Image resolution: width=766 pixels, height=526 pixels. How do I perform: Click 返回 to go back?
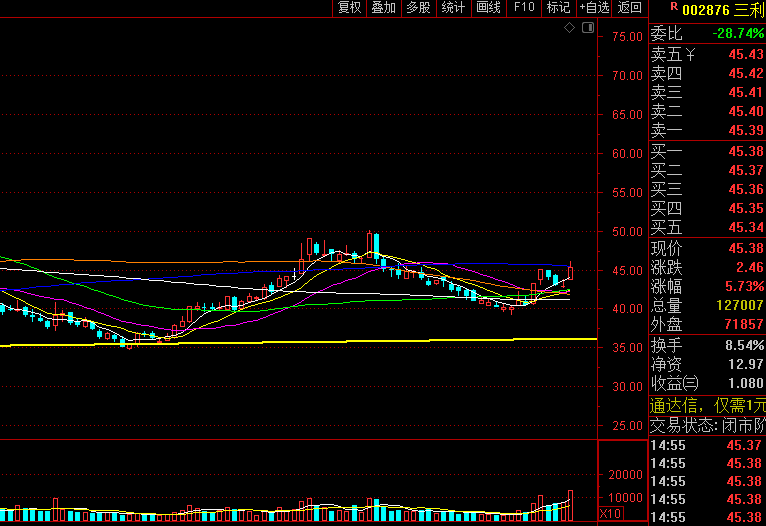(629, 8)
